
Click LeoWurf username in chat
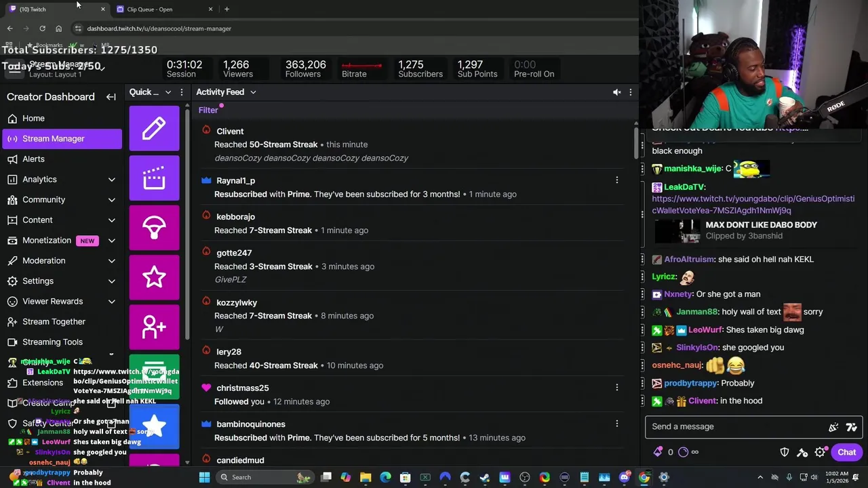(x=705, y=330)
